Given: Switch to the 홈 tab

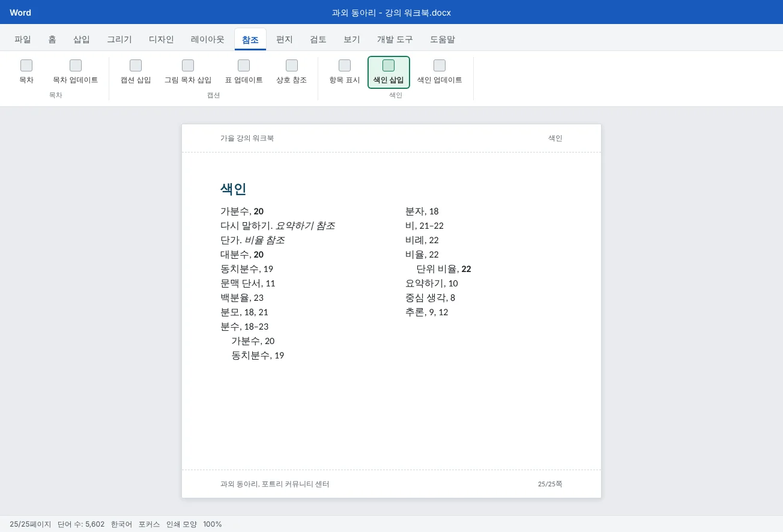Looking at the screenshot, I should click(52, 40).
